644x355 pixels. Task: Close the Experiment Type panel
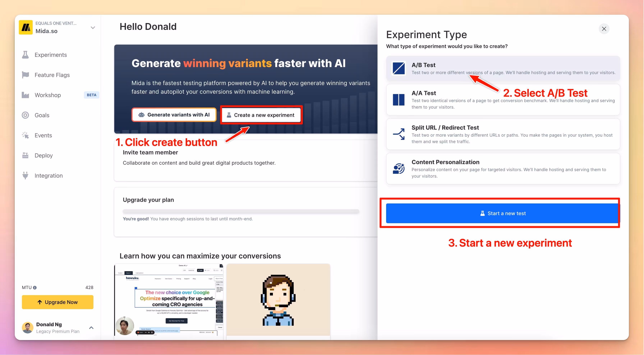coord(604,29)
